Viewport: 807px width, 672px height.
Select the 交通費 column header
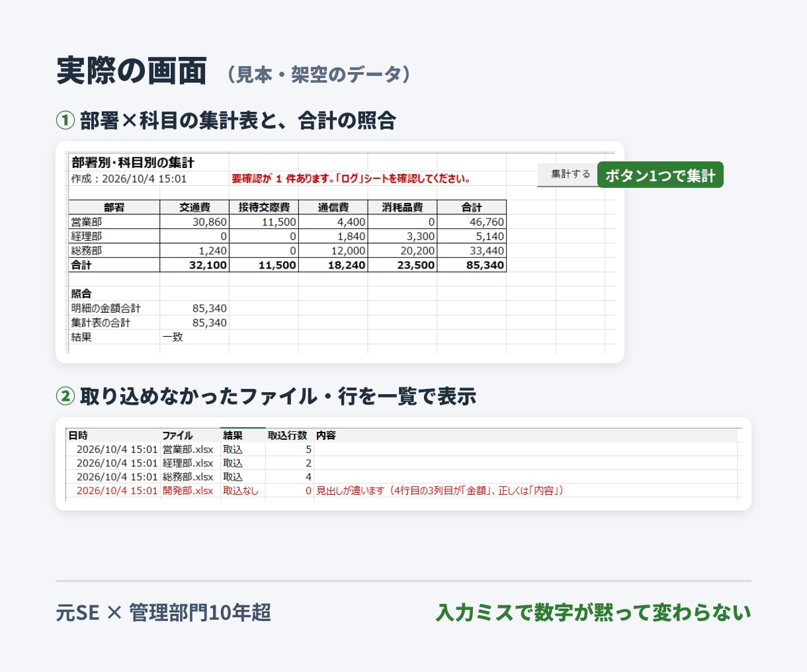click(194, 207)
